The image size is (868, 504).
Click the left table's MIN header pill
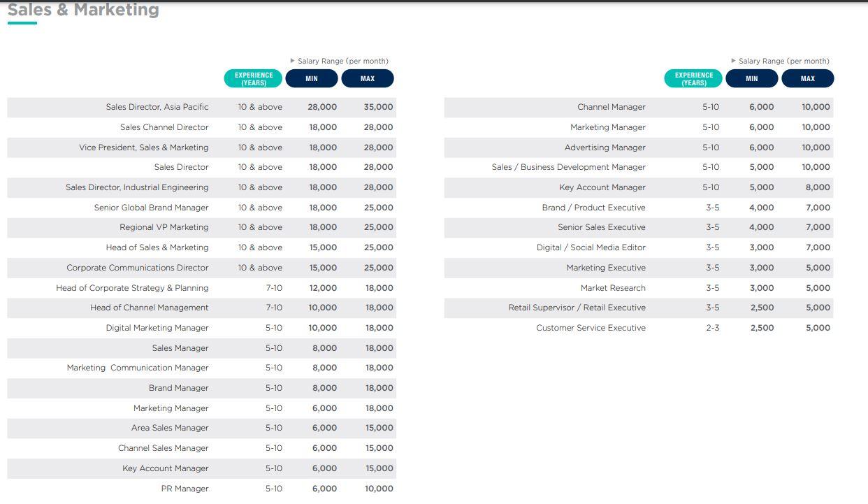[312, 79]
